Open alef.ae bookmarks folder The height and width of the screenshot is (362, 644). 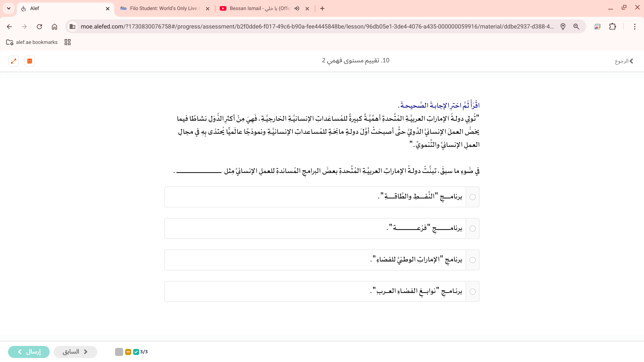pyautogui.click(x=32, y=42)
